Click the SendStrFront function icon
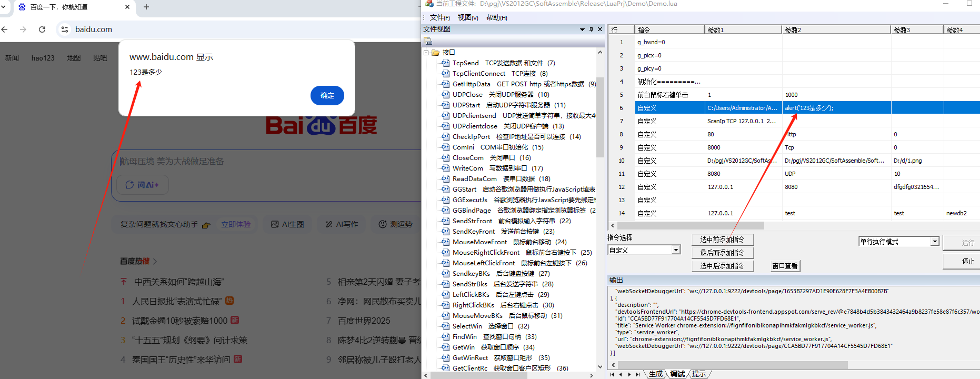Screen dimensions: 980x379 [445, 221]
